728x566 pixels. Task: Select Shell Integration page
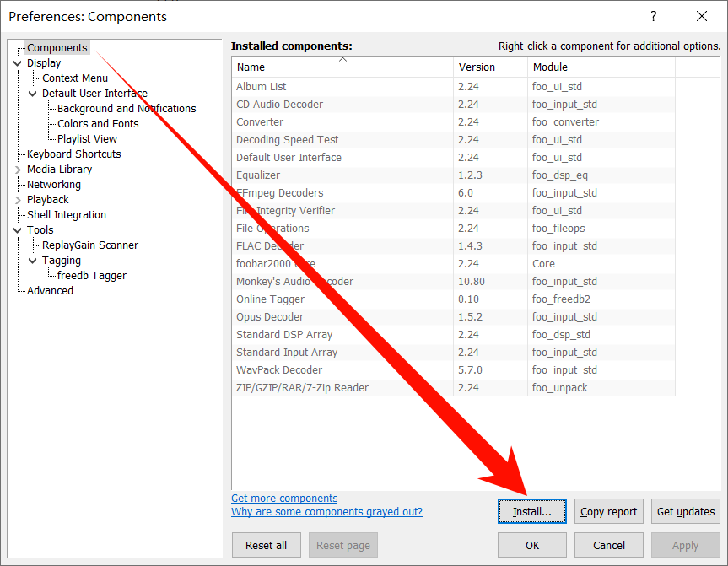67,215
